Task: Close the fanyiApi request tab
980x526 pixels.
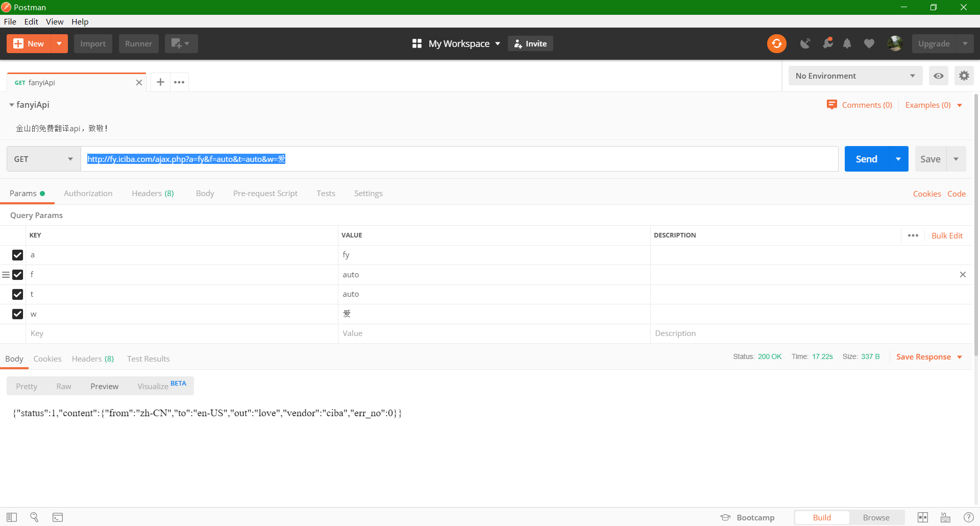Action: [139, 83]
